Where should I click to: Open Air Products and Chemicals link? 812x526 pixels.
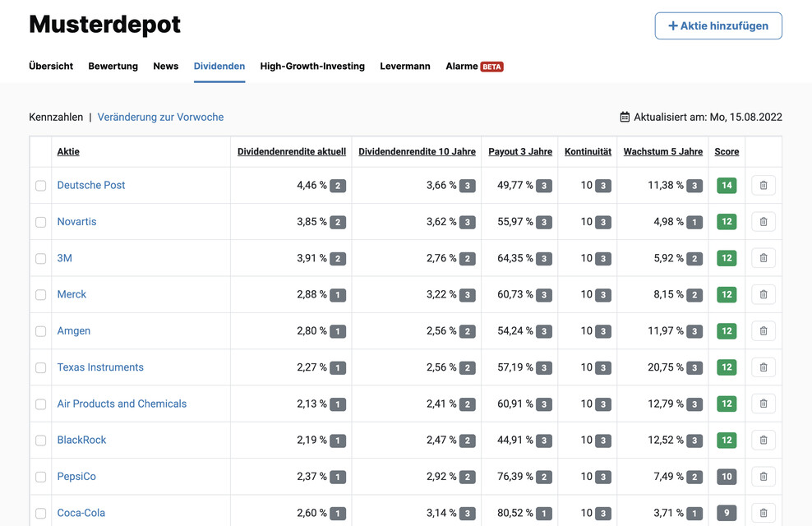tap(122, 404)
